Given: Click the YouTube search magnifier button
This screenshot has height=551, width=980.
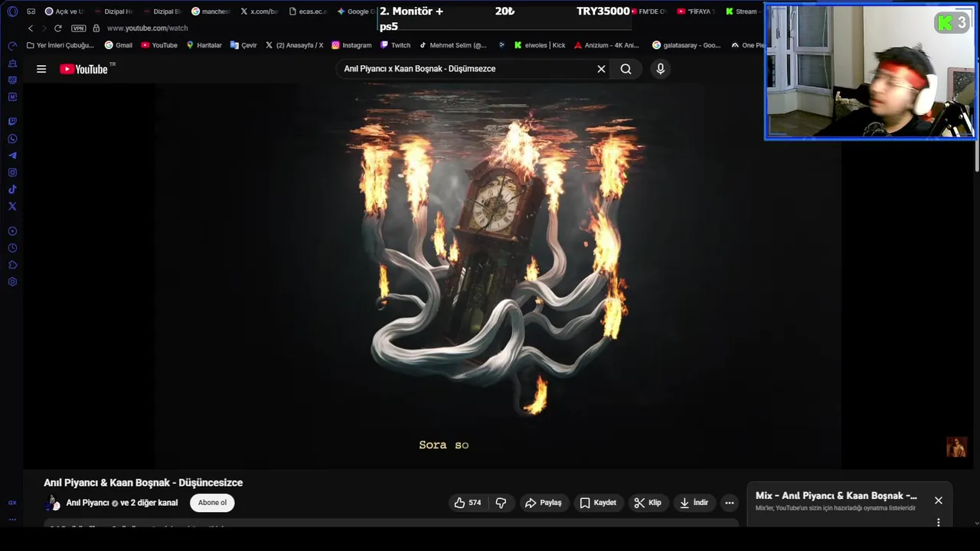Looking at the screenshot, I should (626, 69).
